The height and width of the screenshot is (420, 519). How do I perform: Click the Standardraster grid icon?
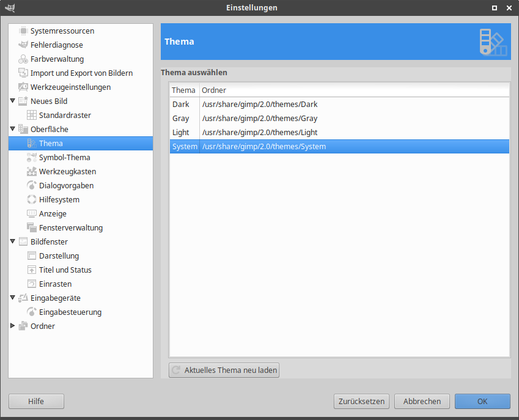[32, 115]
